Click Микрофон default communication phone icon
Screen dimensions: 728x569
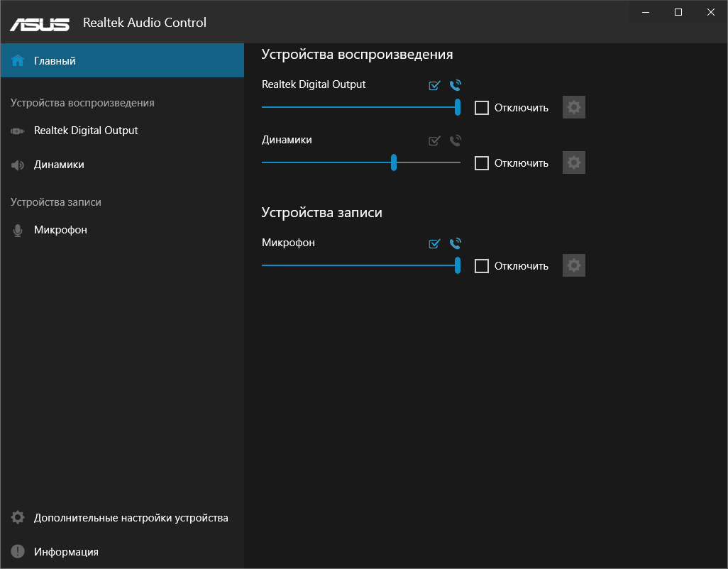point(456,244)
